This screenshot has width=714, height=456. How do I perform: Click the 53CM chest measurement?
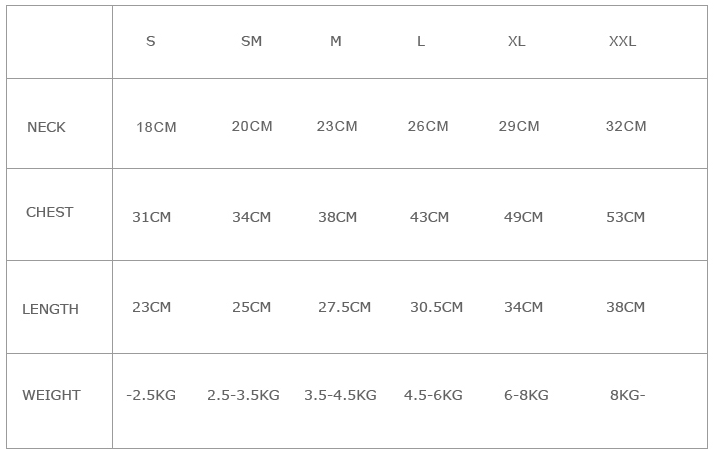[625, 217]
